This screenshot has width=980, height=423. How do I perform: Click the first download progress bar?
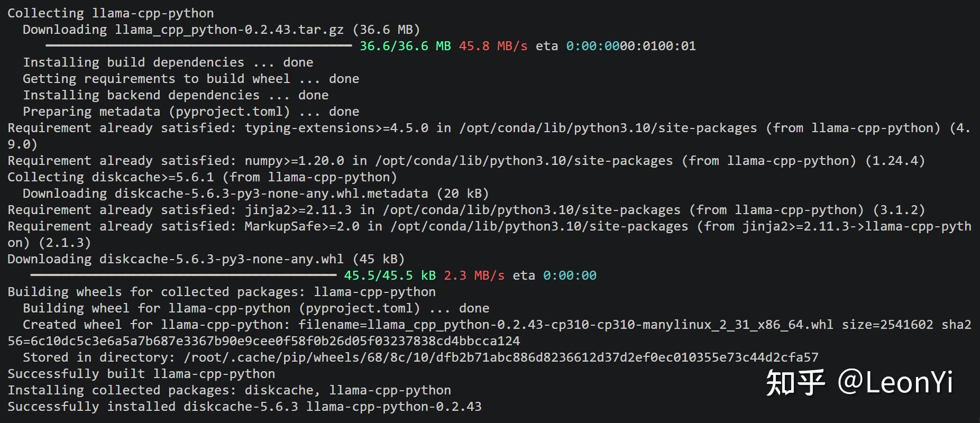198,46
